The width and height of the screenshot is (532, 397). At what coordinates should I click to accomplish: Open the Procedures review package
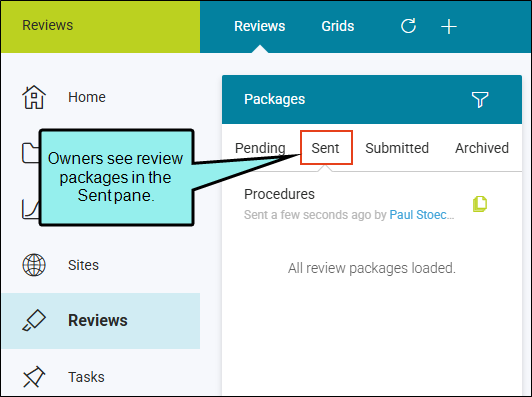pyautogui.click(x=279, y=194)
